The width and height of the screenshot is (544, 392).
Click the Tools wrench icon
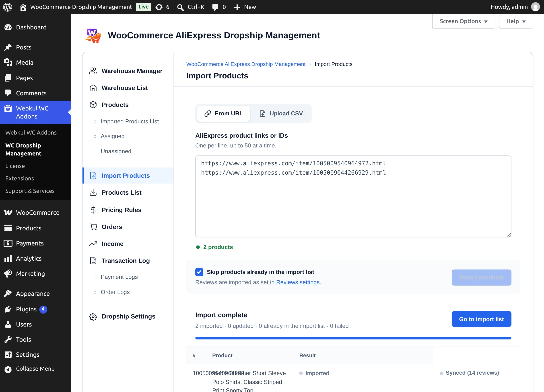[8, 339]
